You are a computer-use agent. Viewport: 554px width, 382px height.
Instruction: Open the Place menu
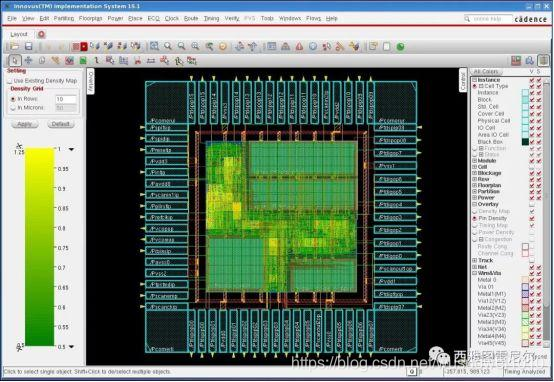(x=135, y=18)
